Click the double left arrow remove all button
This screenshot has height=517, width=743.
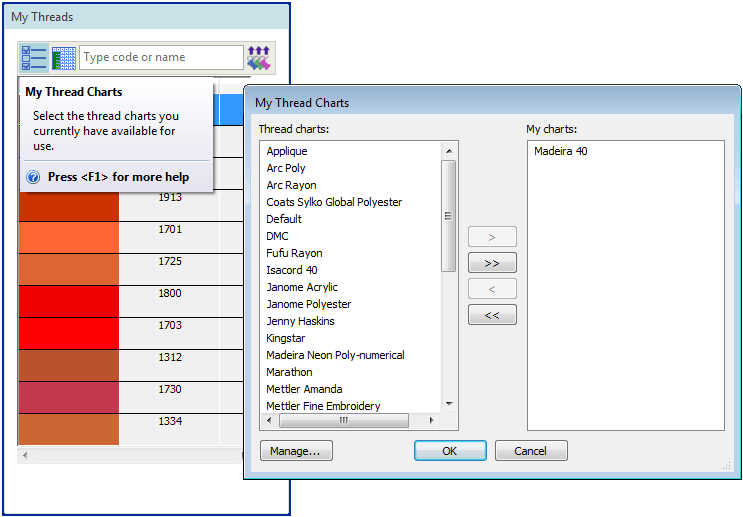pos(492,315)
